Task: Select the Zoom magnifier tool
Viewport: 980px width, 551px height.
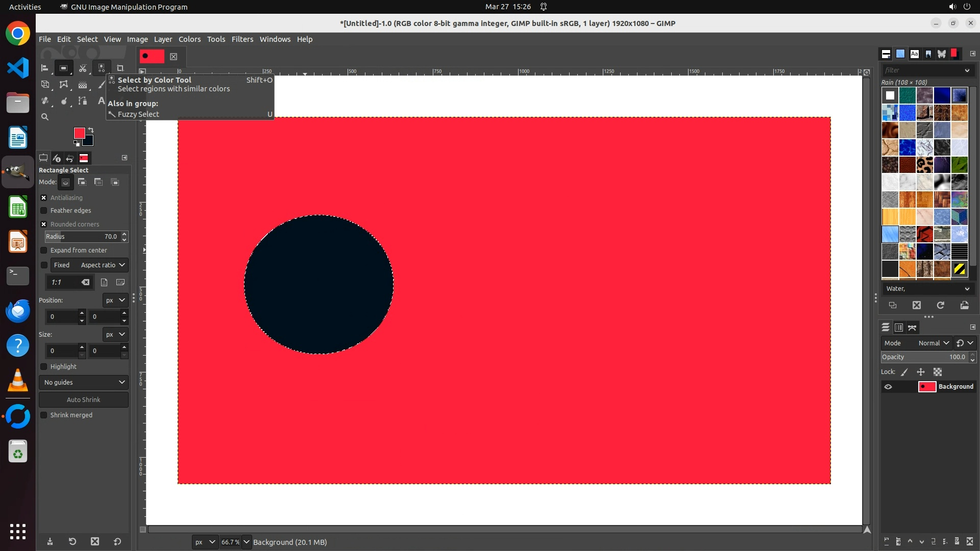Action: click(x=45, y=117)
